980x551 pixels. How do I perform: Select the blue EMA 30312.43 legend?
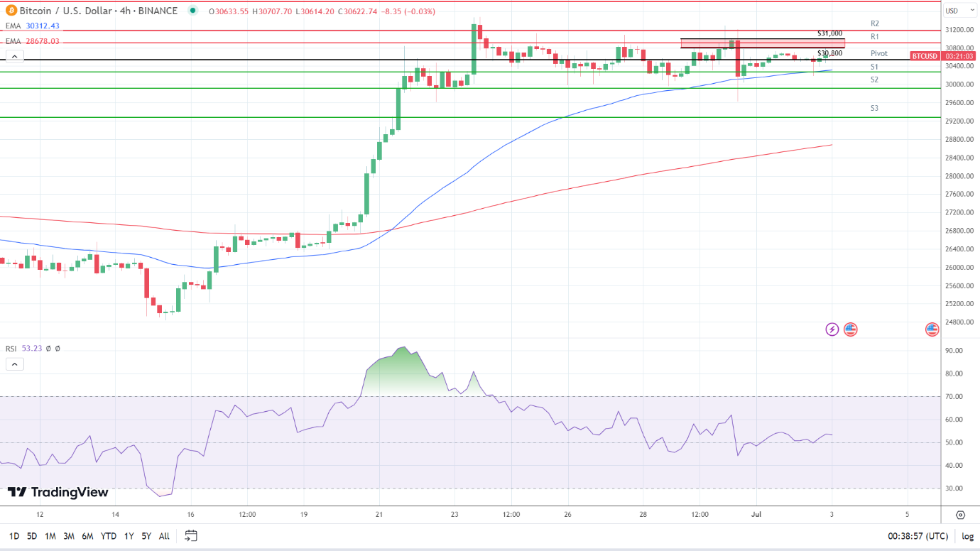[x=33, y=26]
